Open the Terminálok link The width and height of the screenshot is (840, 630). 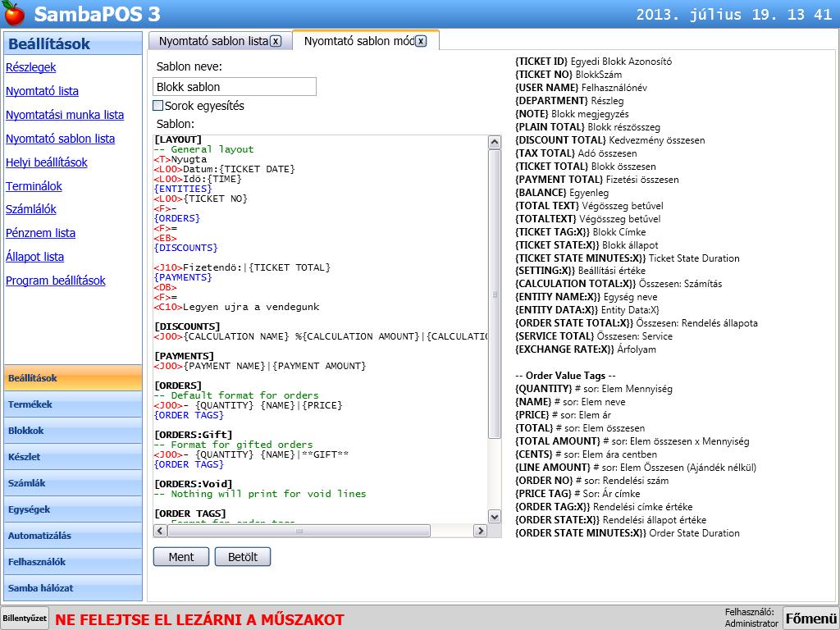pos(34,186)
